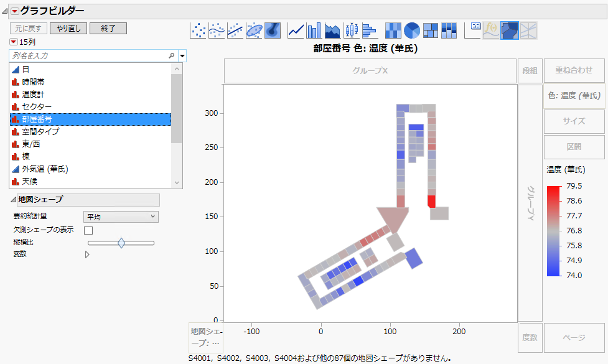Select the 時間帯 column
Viewport: 608px width, 364px height.
90,82
